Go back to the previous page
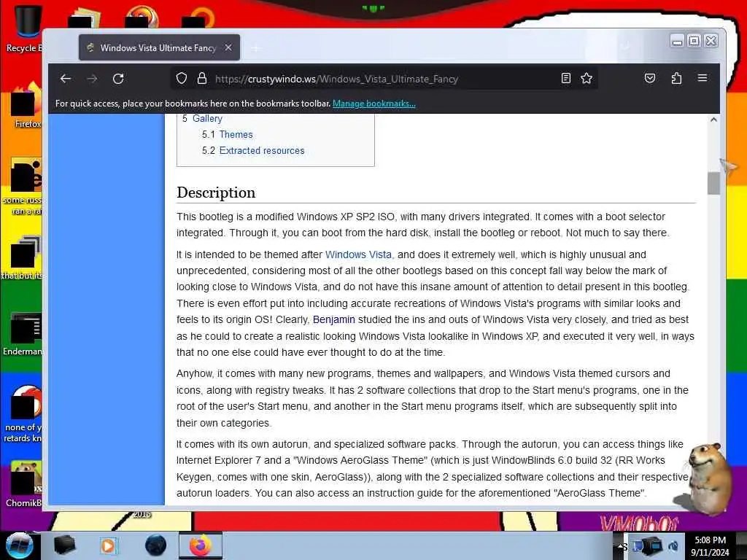Image resolution: width=747 pixels, height=560 pixels. pyautogui.click(x=66, y=79)
